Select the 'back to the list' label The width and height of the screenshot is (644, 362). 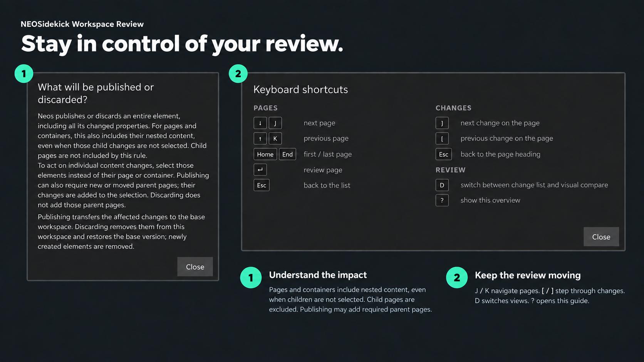pyautogui.click(x=327, y=185)
